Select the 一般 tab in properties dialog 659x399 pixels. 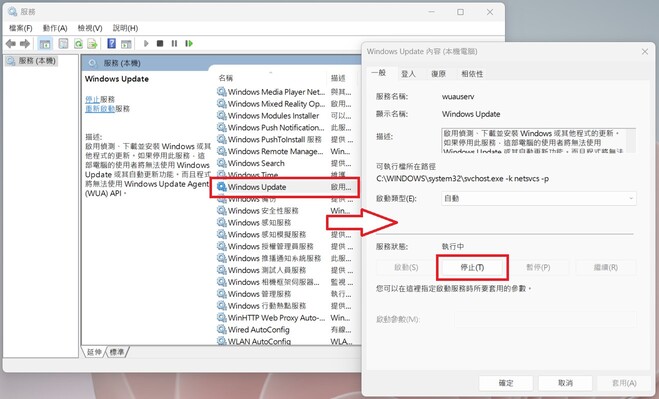pyautogui.click(x=379, y=73)
